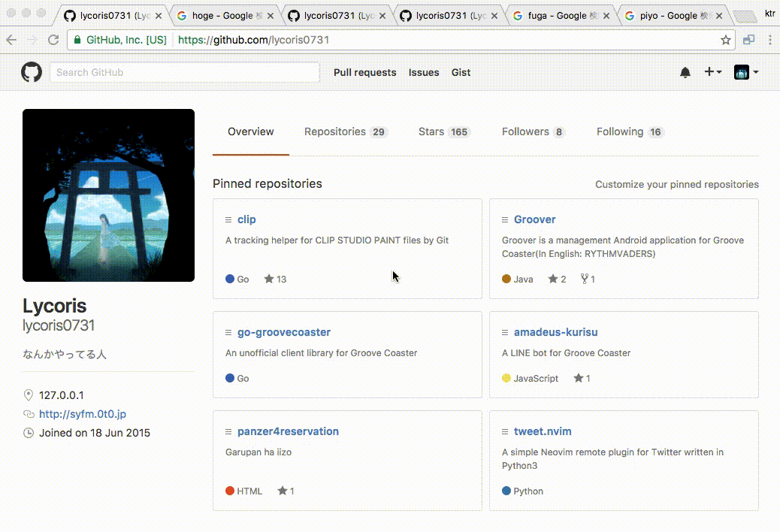Go to Issues page

click(424, 73)
